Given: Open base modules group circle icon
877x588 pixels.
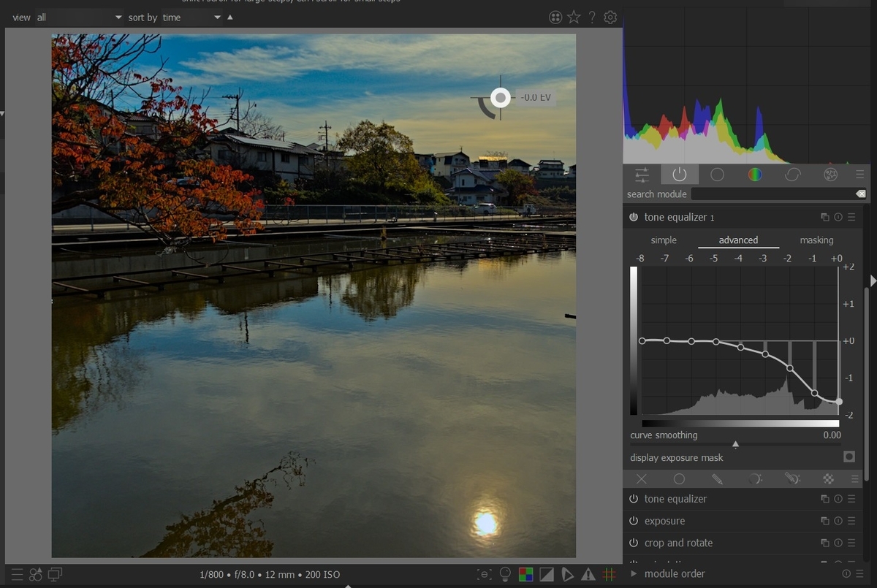Looking at the screenshot, I should click(718, 175).
